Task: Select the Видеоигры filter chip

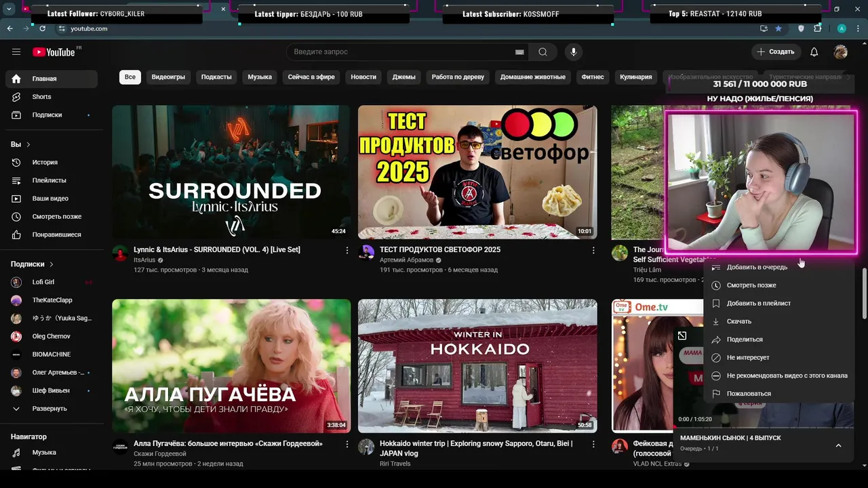Action: [168, 77]
